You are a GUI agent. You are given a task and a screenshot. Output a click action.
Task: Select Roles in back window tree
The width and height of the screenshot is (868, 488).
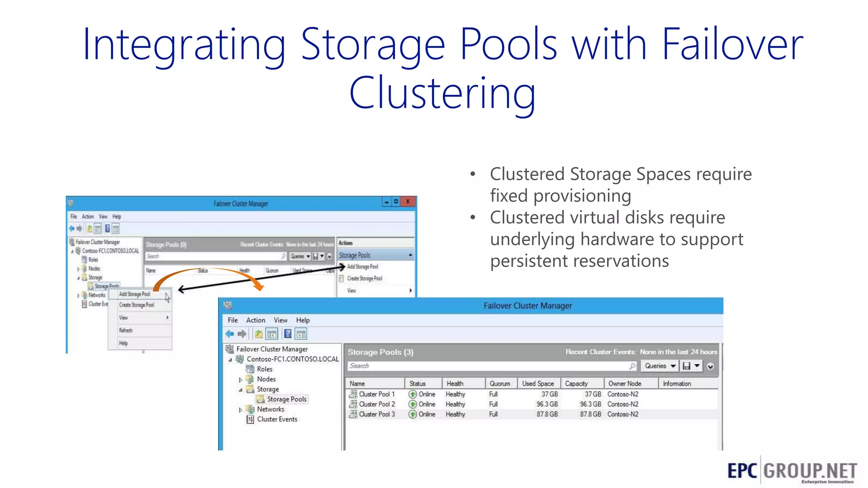click(93, 260)
